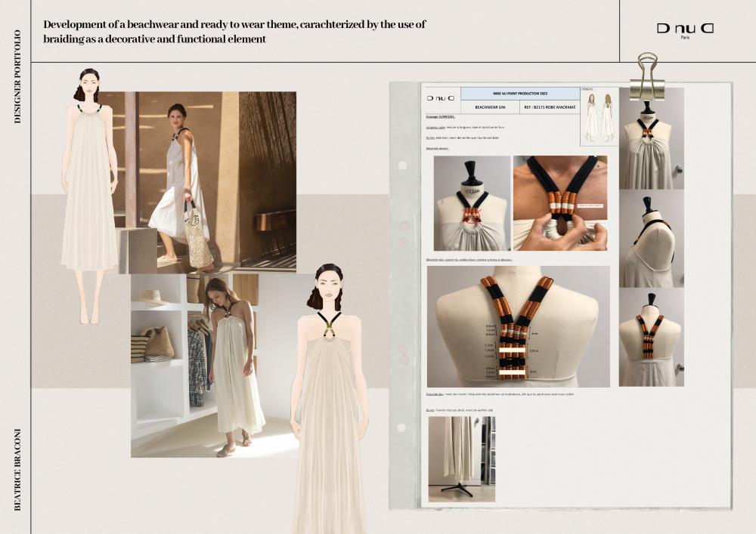Image resolution: width=756 pixels, height=534 pixels.
Task: Open the hanging dress hem photo
Action: (461, 458)
